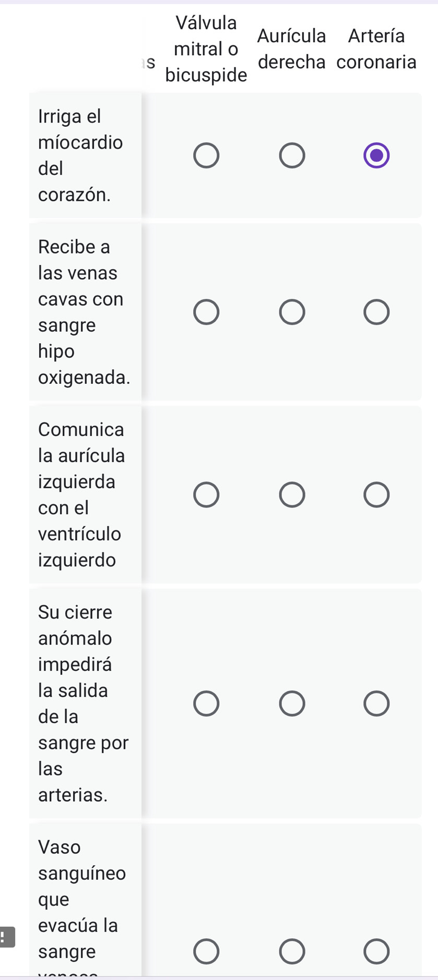Mark Artería coronaria for 'Comunica la aurícula izquierda'
This screenshot has height=980, width=438.
pyautogui.click(x=376, y=494)
